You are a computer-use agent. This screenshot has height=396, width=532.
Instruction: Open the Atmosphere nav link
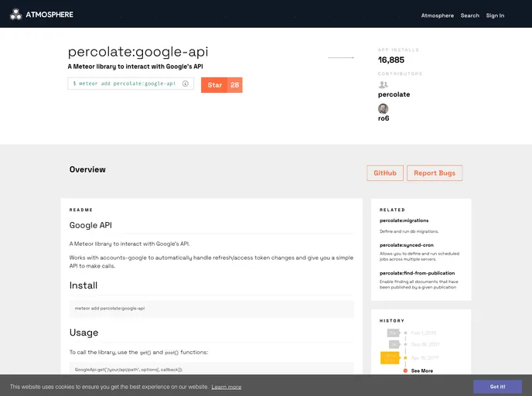tap(438, 15)
